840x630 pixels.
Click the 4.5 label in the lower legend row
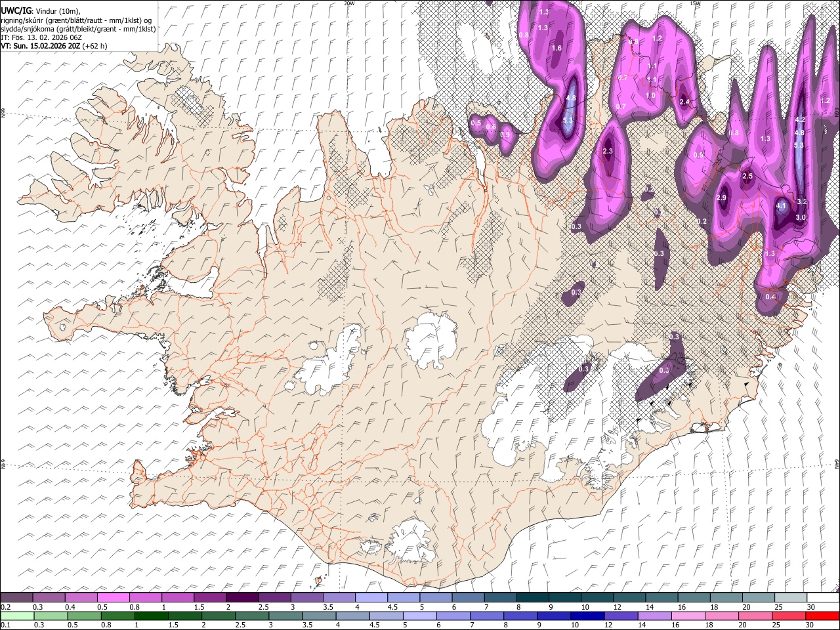click(375, 625)
